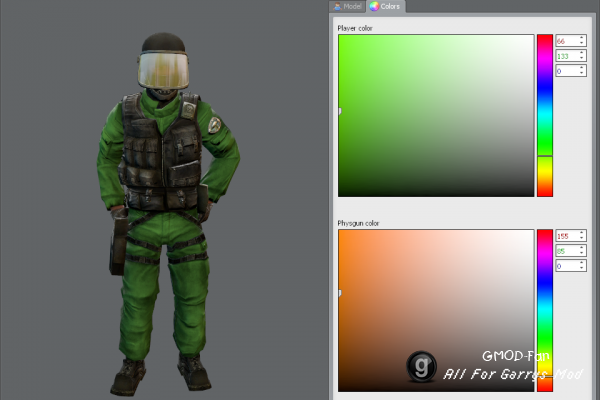The height and width of the screenshot is (400, 600).
Task: Pick a shade in Player color square
Action: coord(436,116)
